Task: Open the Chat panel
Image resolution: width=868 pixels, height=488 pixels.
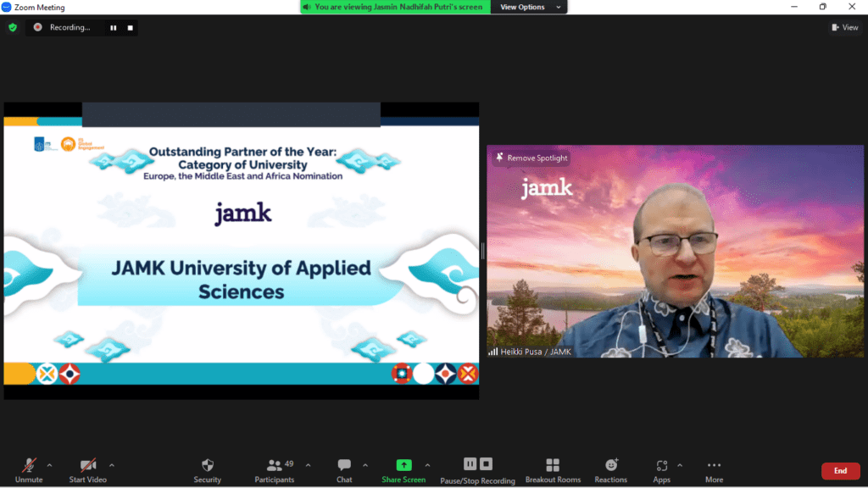Action: point(344,465)
